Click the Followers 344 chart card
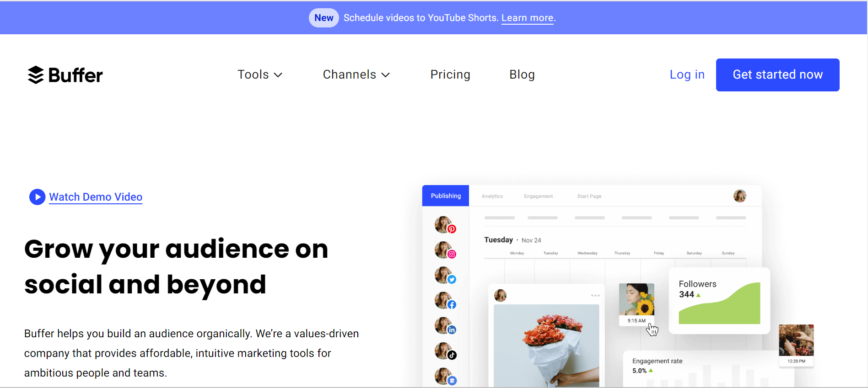Viewport: 868px width, 388px height. [719, 301]
